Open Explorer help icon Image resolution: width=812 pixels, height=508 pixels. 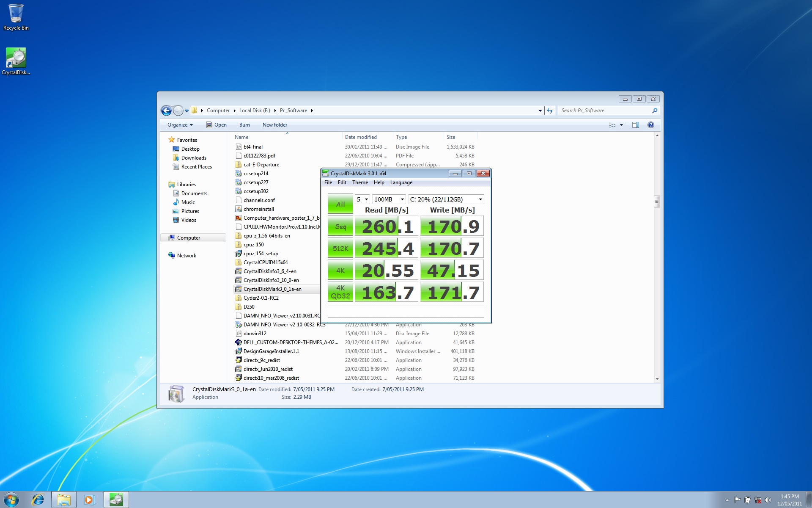[651, 125]
